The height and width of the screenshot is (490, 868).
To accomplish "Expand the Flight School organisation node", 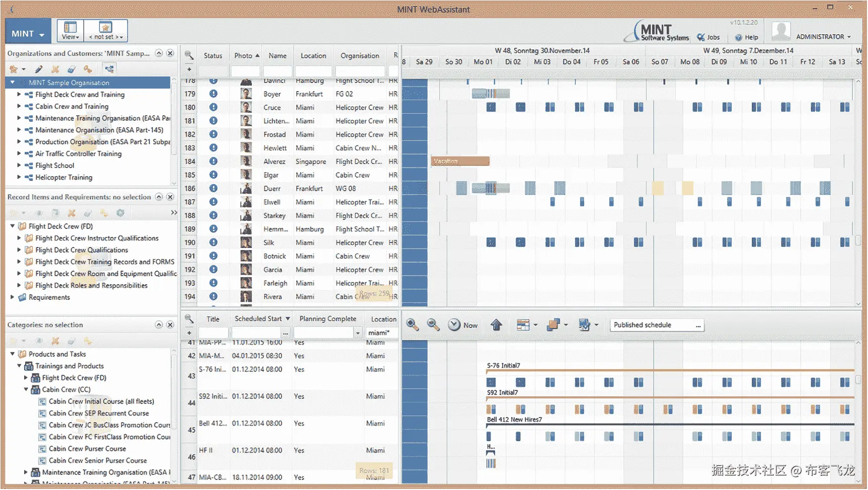I will click(19, 165).
